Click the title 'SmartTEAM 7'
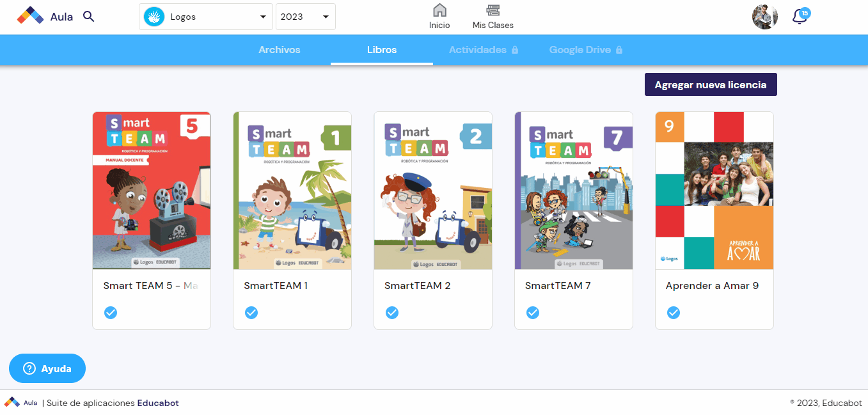Viewport: 868px width, 415px height. click(x=558, y=286)
